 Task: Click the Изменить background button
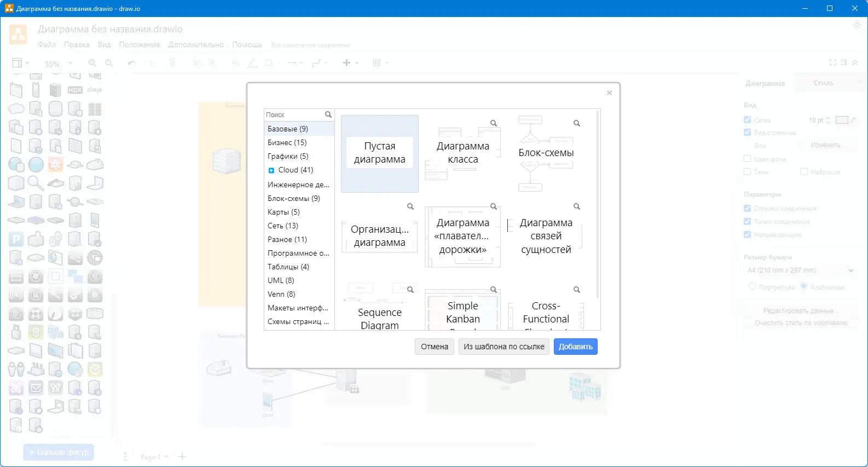click(x=825, y=145)
